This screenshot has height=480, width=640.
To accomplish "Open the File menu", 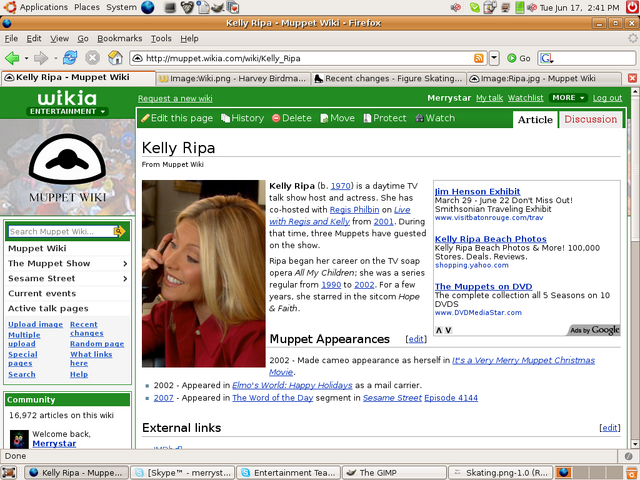I will (11, 38).
